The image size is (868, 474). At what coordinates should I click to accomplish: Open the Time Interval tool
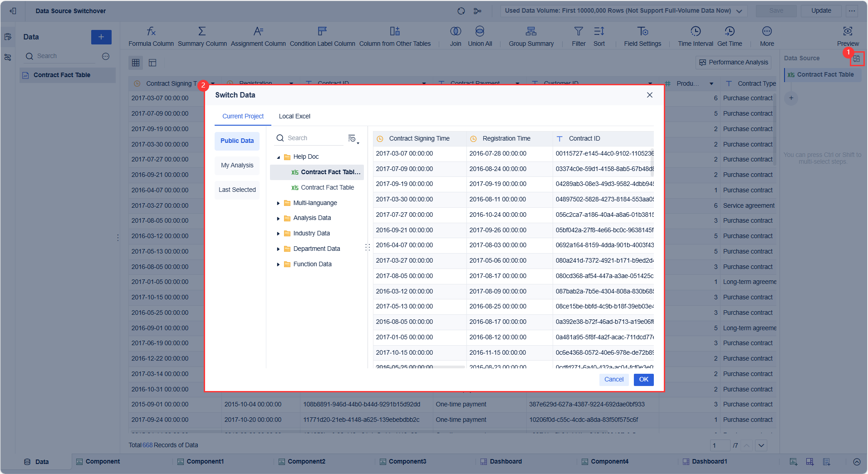pyautogui.click(x=695, y=35)
